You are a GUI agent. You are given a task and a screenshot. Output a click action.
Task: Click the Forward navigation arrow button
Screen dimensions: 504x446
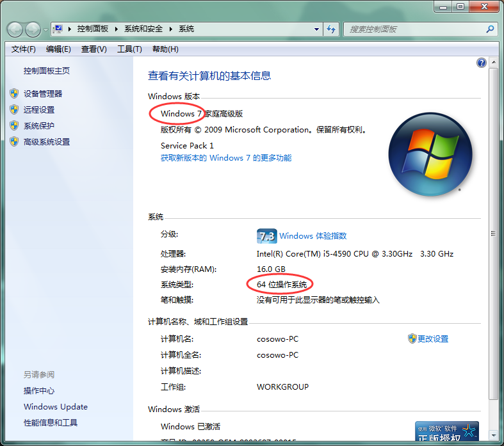33,29
